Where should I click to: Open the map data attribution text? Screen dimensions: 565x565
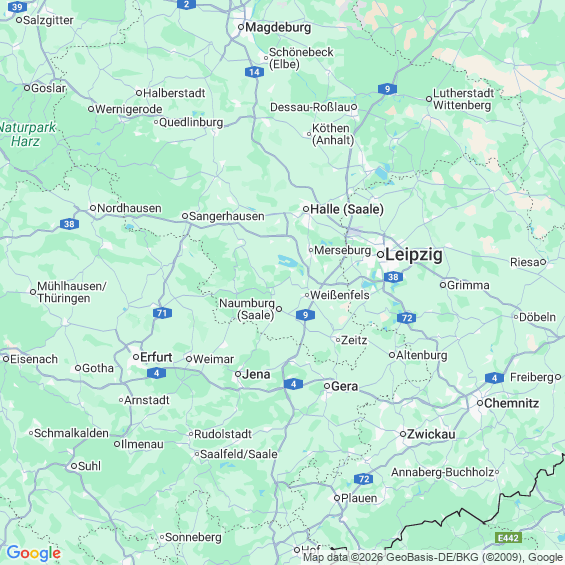pos(433,557)
